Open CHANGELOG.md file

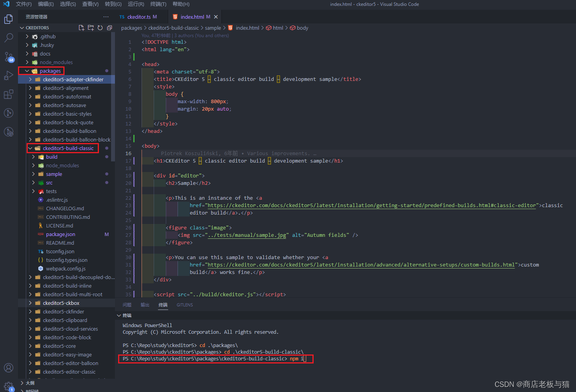click(65, 208)
